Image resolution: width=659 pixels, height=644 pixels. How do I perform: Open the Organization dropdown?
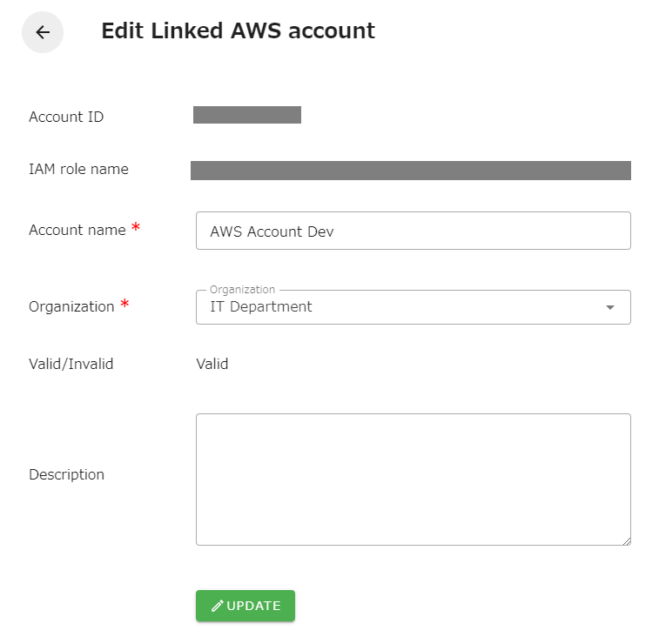(414, 307)
